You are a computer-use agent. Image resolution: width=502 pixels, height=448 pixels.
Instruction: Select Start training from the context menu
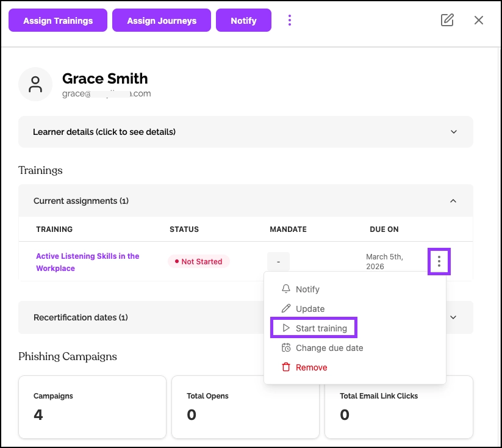point(321,328)
